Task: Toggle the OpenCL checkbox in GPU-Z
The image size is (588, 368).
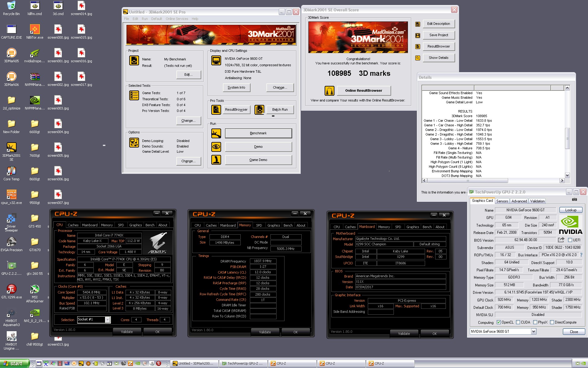Action: (x=499, y=322)
